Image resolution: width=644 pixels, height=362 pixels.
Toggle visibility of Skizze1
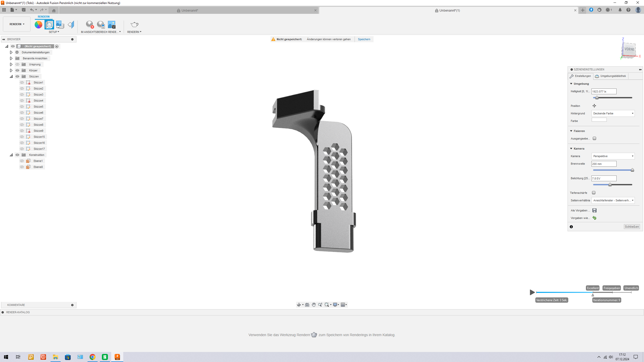(x=22, y=82)
